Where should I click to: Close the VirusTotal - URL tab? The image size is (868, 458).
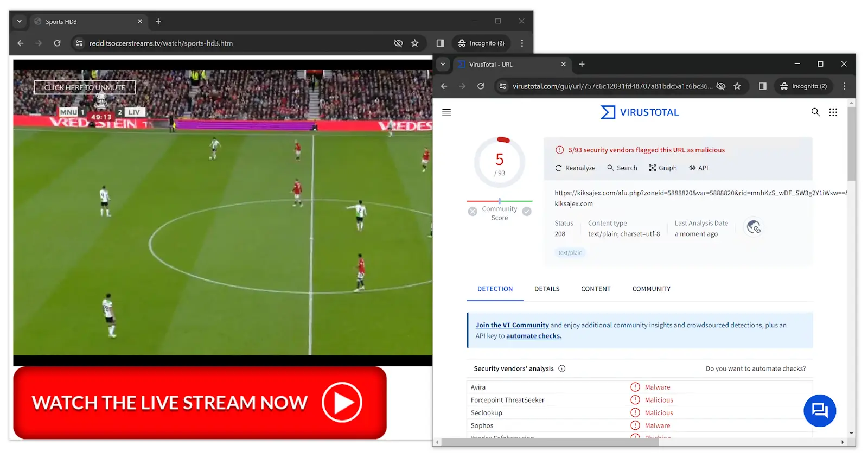pyautogui.click(x=563, y=64)
